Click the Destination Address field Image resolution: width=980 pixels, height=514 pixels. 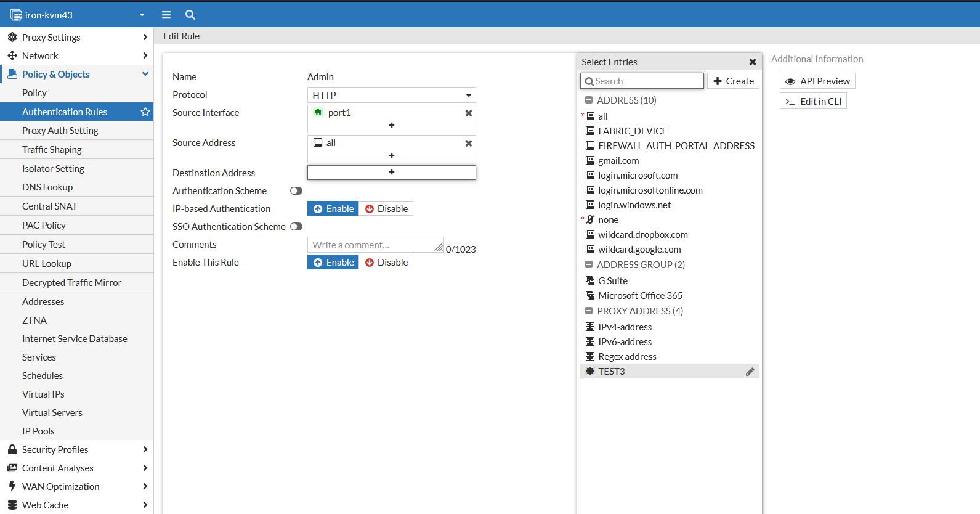point(392,173)
